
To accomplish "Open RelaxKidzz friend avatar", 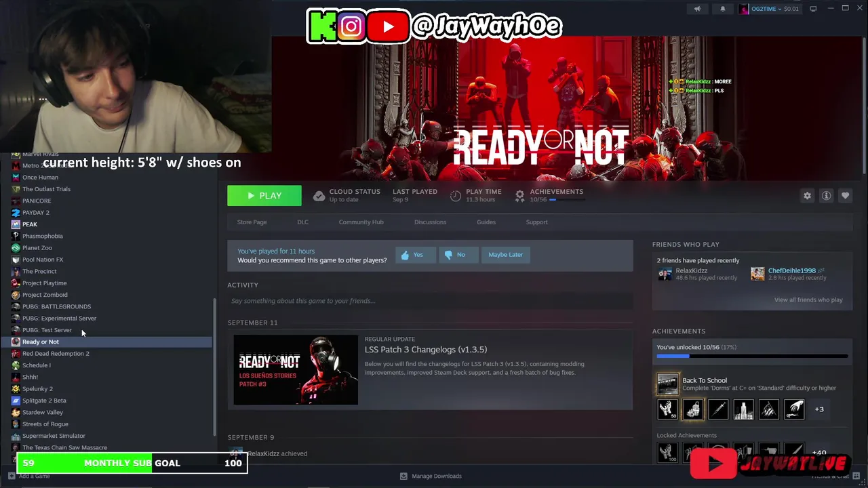I will [x=665, y=274].
